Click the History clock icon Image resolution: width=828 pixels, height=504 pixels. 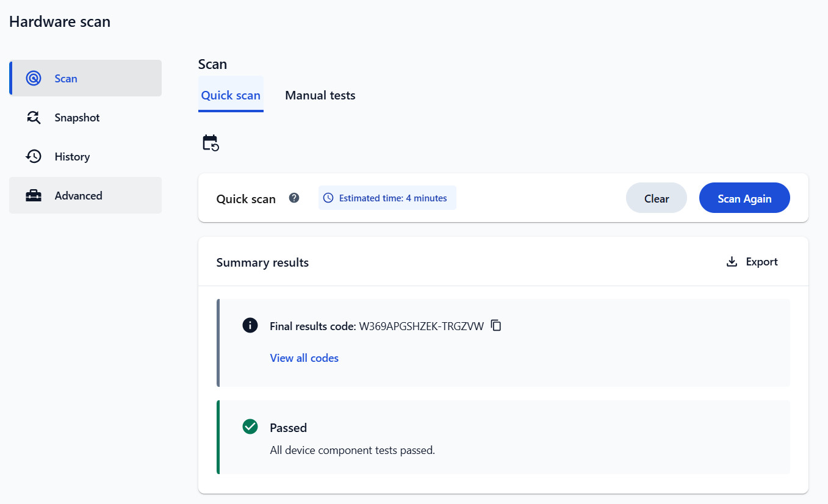(x=34, y=156)
